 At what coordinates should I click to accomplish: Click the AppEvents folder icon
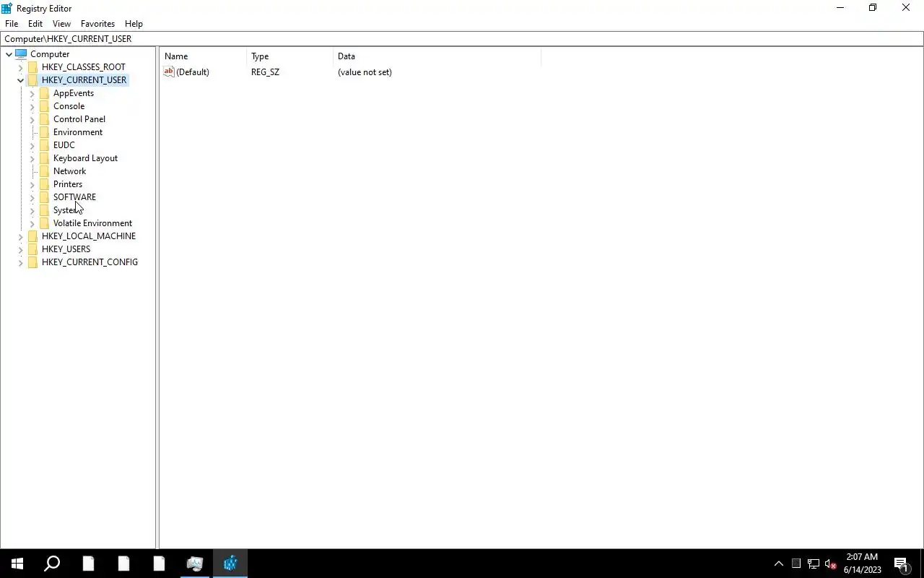tap(44, 93)
